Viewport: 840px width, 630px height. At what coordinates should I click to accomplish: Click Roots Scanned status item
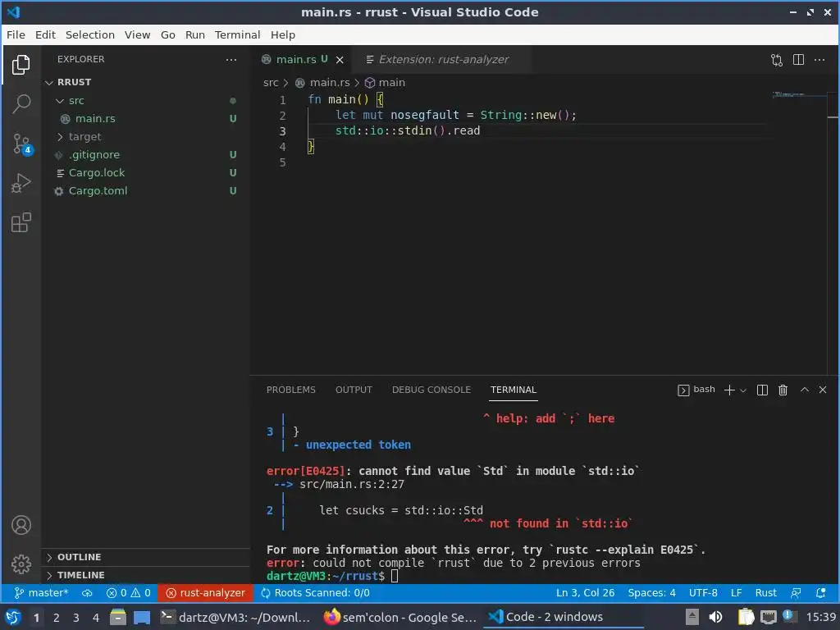315,593
